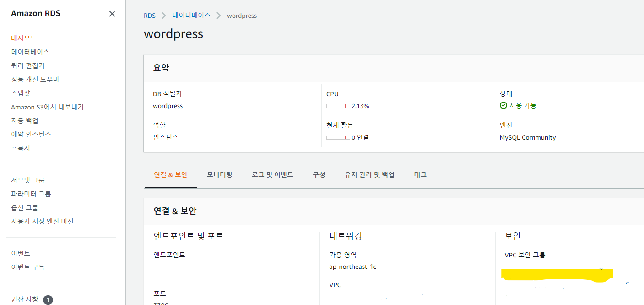644x305 pixels.
Task: Open 옵션 그룹 in the sidebar
Action: pos(25,207)
